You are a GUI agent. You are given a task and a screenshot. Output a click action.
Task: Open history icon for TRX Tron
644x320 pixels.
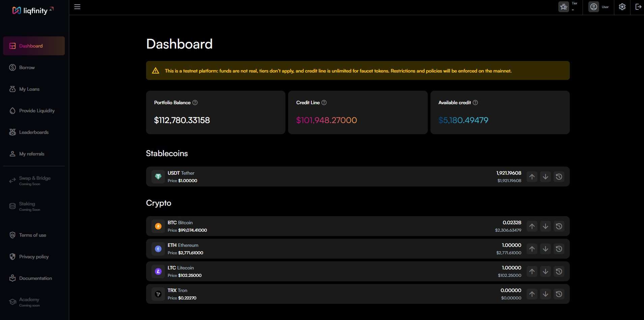point(559,294)
